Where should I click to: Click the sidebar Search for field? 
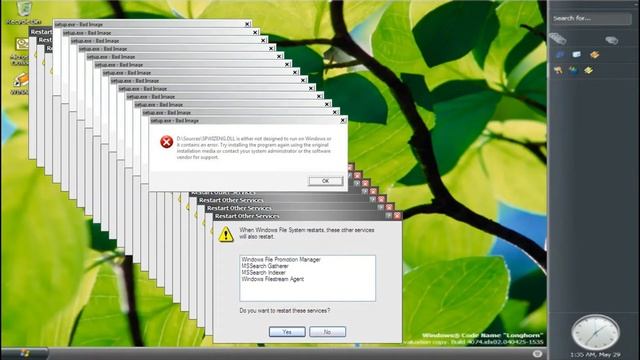(x=591, y=18)
